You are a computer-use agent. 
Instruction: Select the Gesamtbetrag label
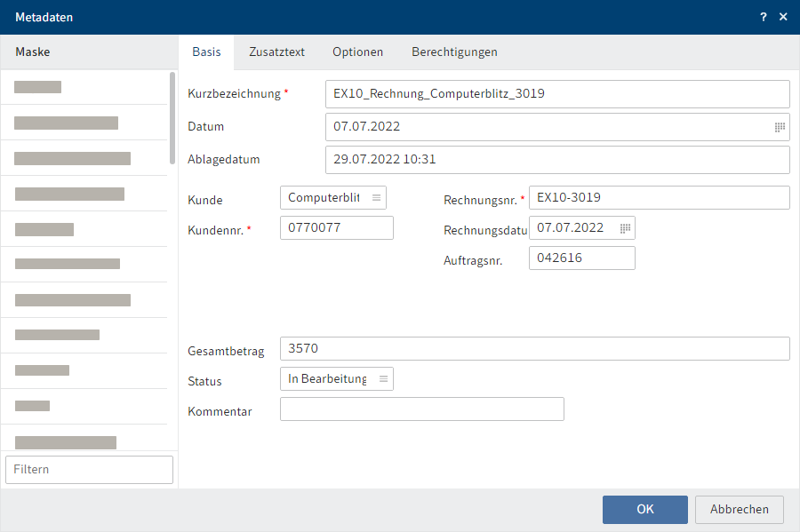pos(226,351)
